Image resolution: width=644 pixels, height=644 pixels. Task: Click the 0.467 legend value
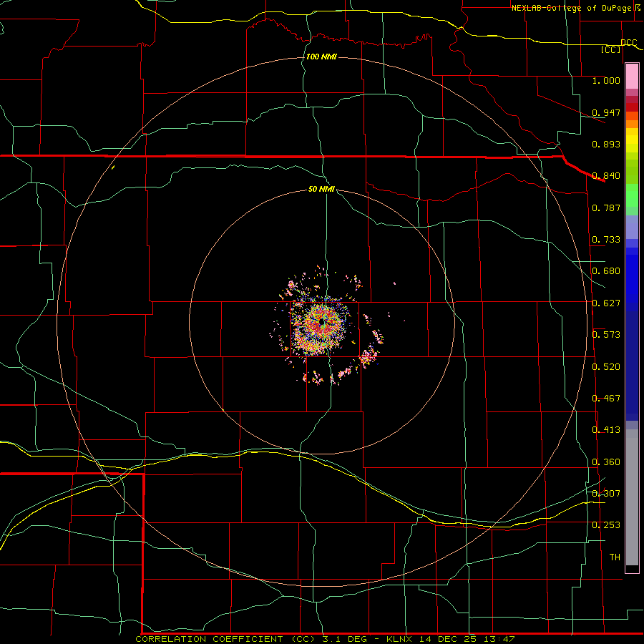[606, 399]
